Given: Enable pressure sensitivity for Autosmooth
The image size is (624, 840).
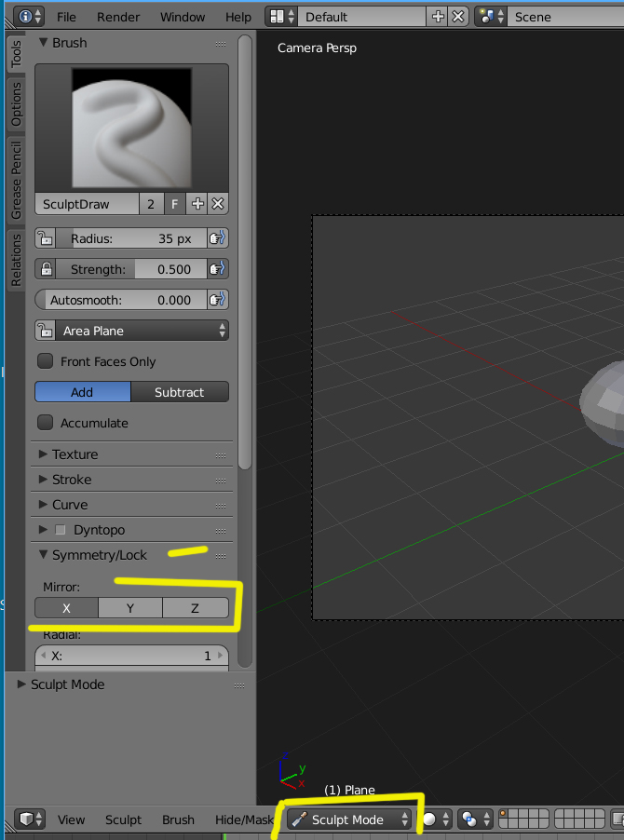Looking at the screenshot, I should [217, 300].
